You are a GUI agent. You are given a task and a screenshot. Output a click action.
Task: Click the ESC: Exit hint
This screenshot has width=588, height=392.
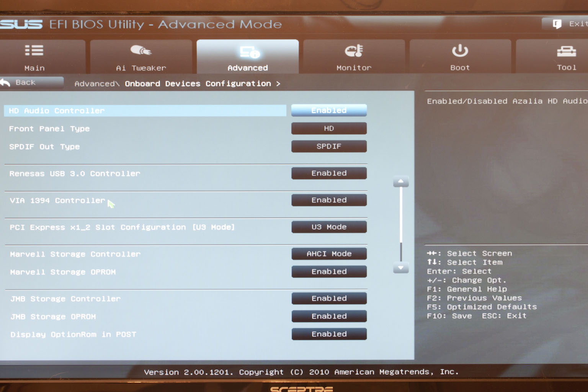504,316
